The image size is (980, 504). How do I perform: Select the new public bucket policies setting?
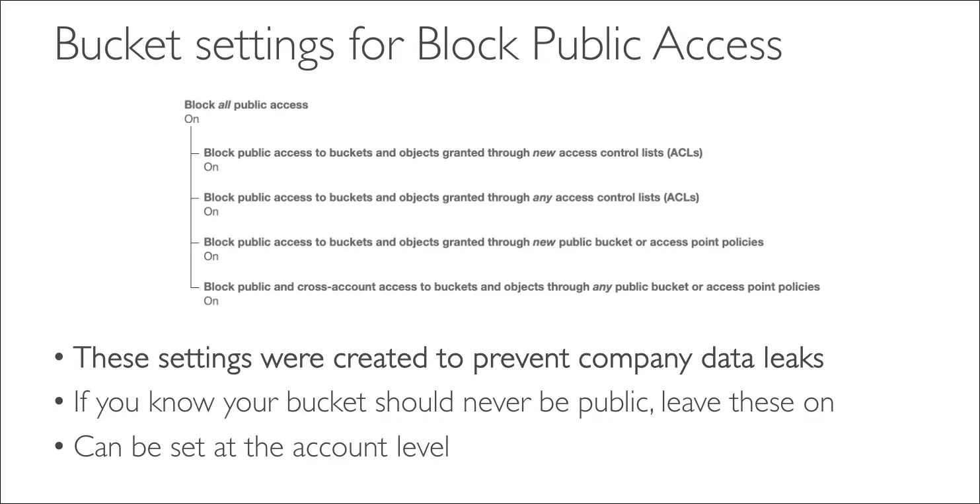tap(483, 242)
